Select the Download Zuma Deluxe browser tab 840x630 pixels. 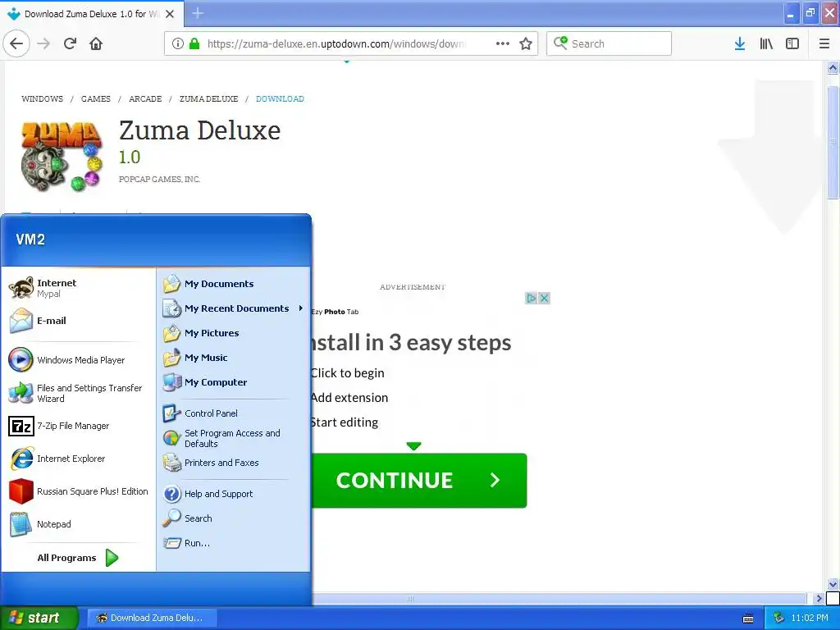pyautogui.click(x=92, y=14)
